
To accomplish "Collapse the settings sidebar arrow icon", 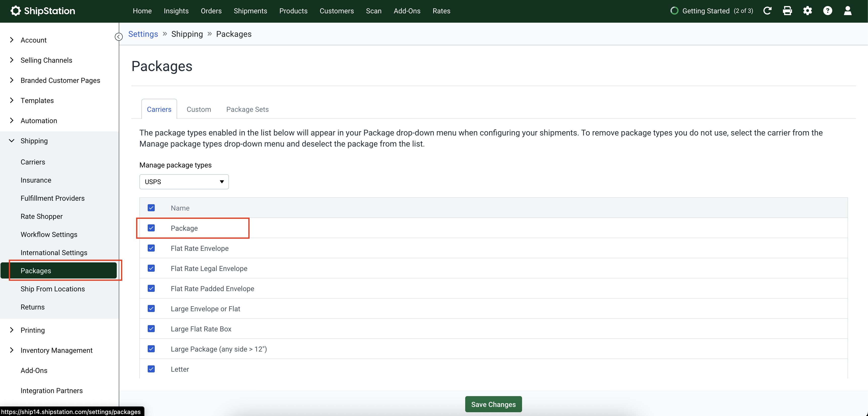I will [119, 37].
